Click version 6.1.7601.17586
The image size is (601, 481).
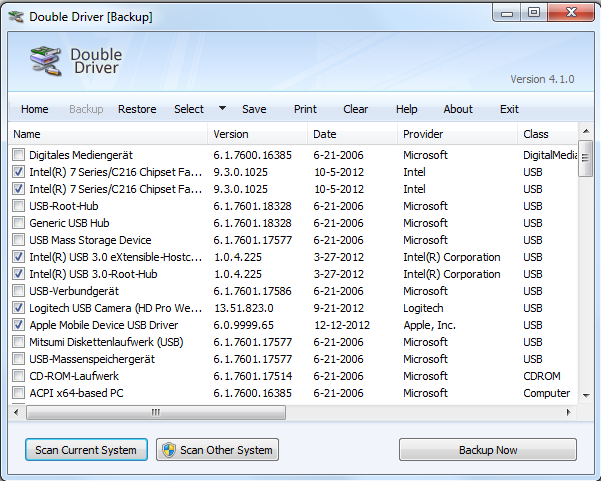point(252,291)
